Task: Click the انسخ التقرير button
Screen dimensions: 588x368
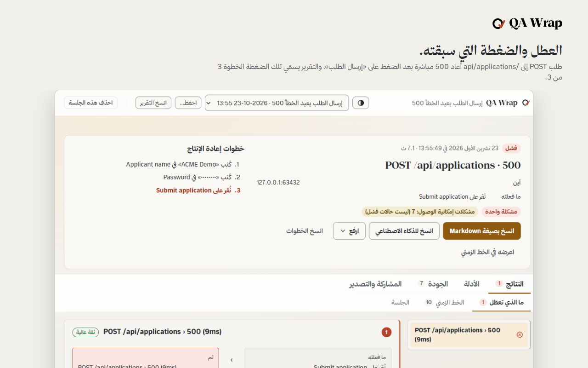Action: pyautogui.click(x=153, y=103)
